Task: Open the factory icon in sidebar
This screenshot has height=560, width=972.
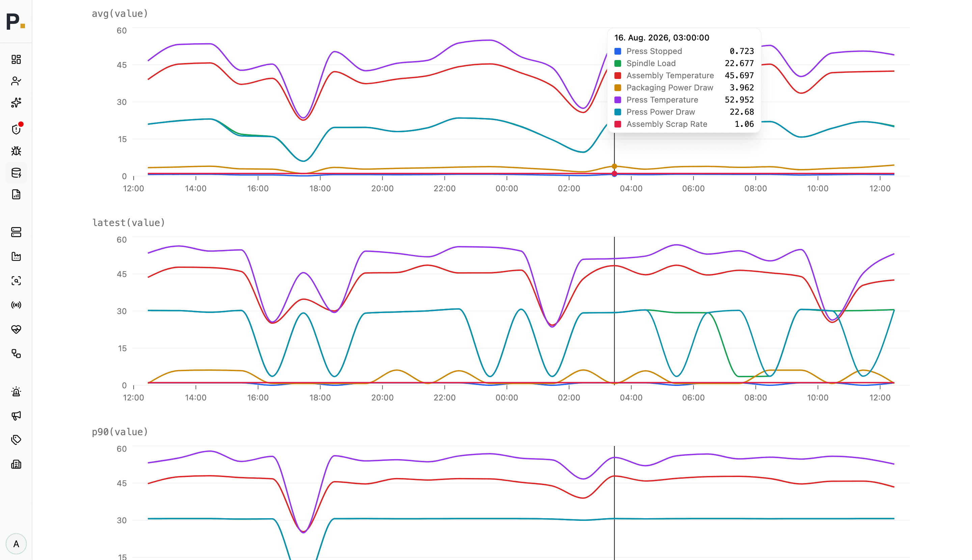Action: tap(16, 256)
